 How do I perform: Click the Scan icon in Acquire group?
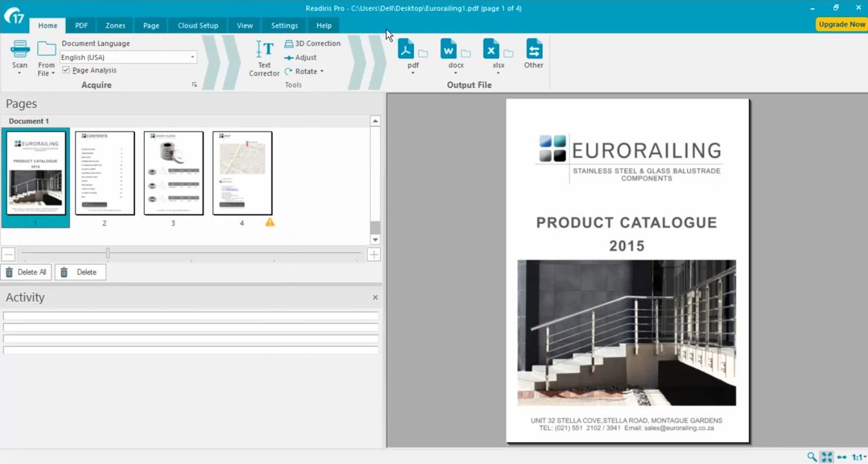click(x=20, y=50)
